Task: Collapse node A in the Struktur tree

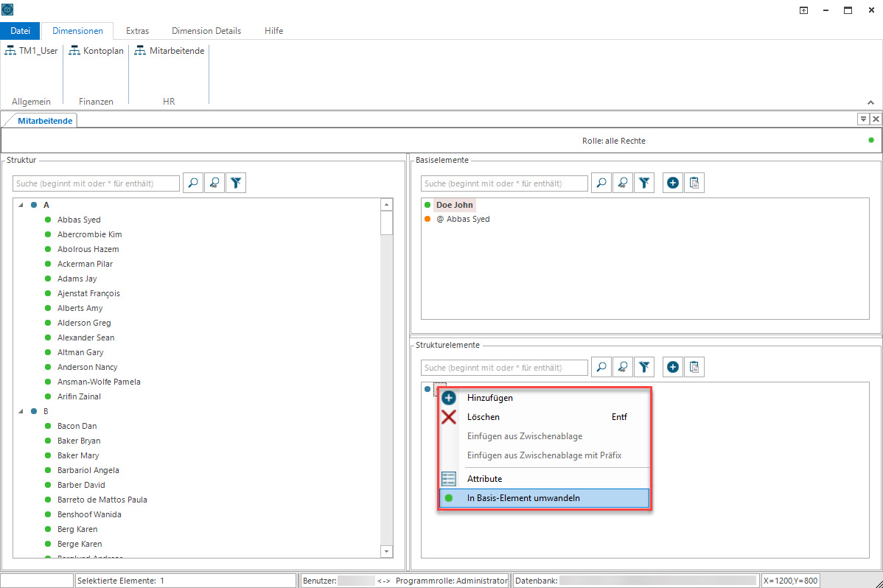Action: coord(21,205)
